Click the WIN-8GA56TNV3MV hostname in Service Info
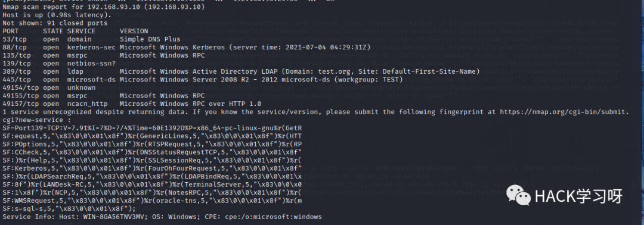 click(113, 217)
